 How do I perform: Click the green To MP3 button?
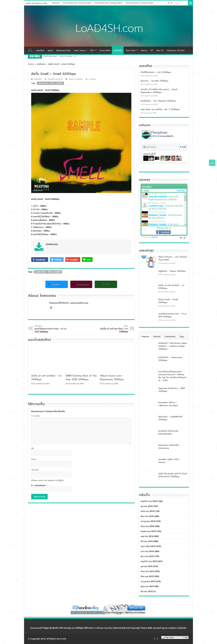[x=106, y=284]
